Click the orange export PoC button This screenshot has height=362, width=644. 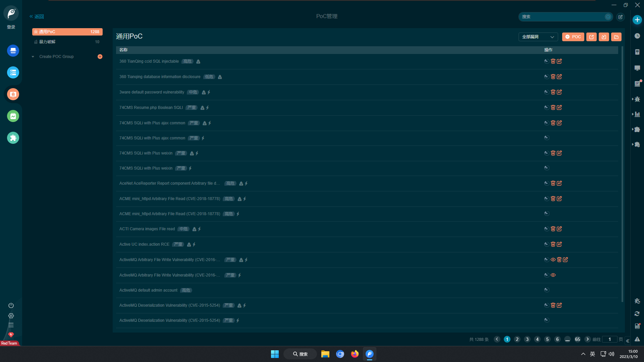pyautogui.click(x=591, y=37)
